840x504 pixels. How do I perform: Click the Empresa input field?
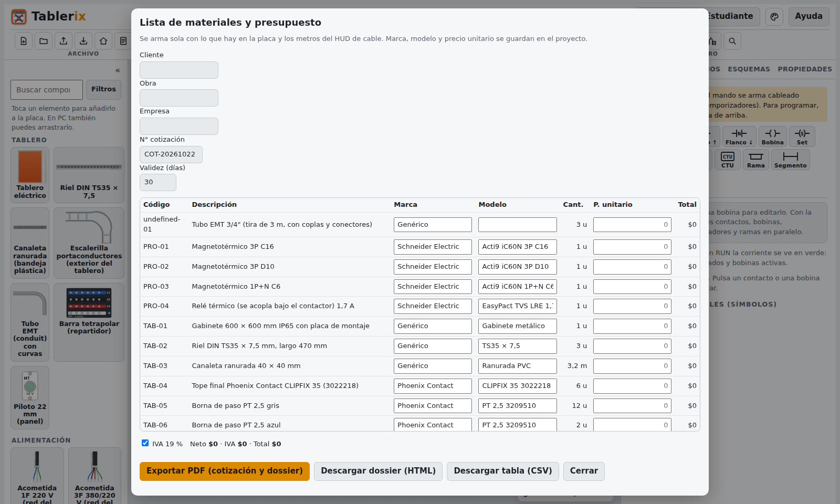click(179, 126)
